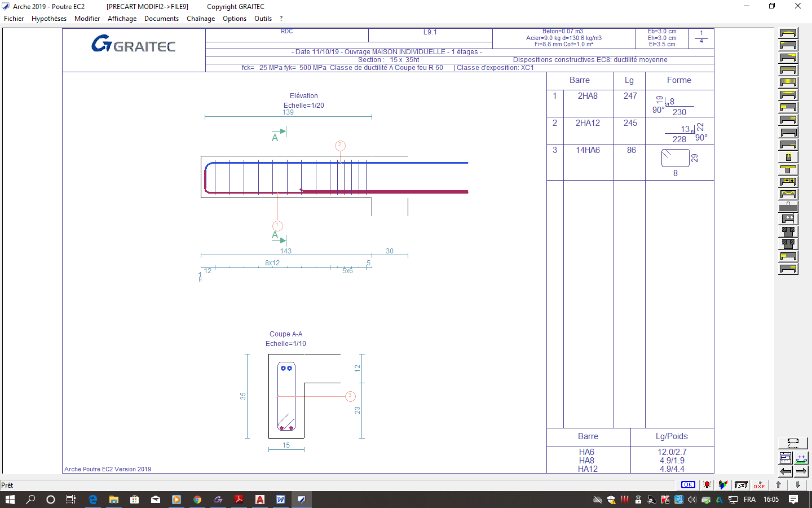
Task: Open the Affichage menu
Action: pos(122,19)
